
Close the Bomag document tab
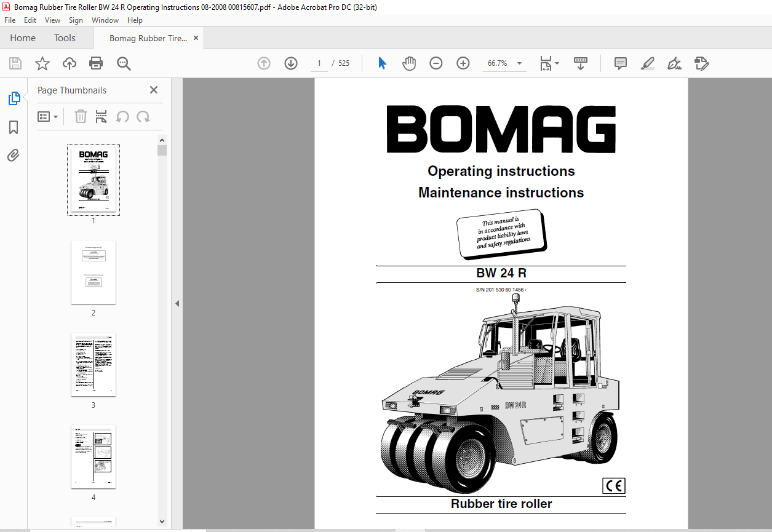196,38
